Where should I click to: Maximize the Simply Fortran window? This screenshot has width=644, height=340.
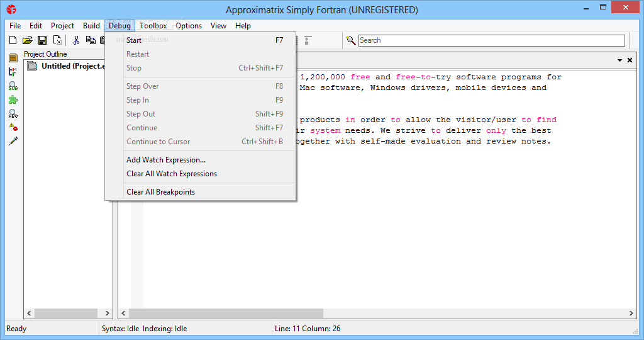pyautogui.click(x=603, y=8)
